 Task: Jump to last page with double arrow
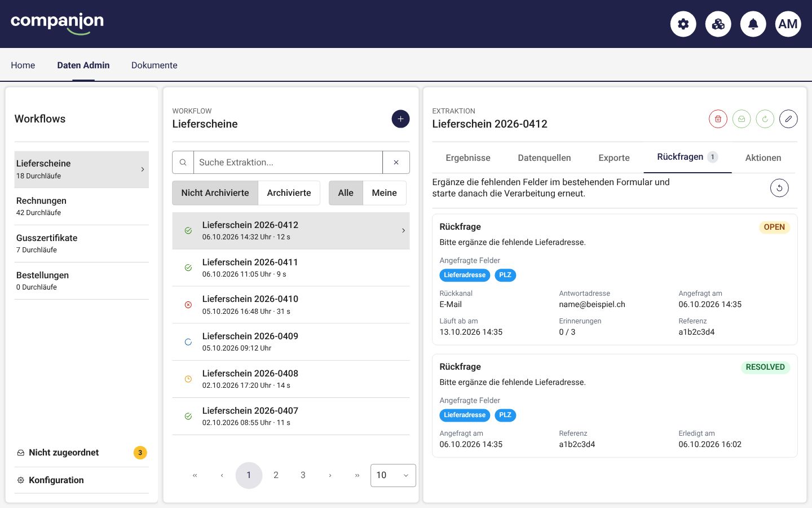[x=357, y=475]
